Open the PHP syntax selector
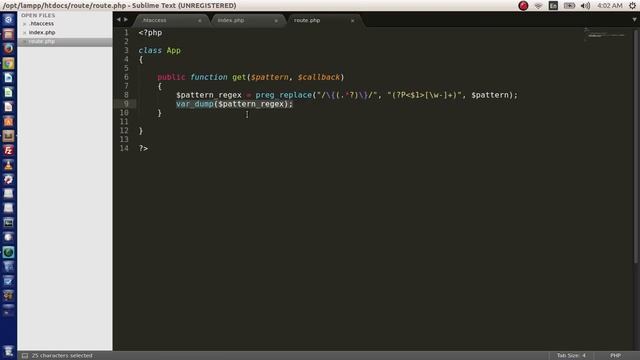 [616, 356]
